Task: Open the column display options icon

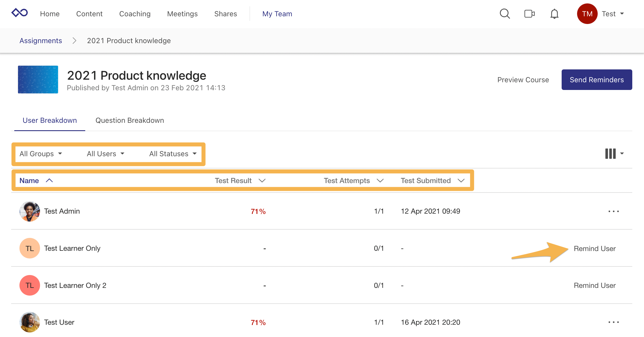Action: click(x=610, y=154)
